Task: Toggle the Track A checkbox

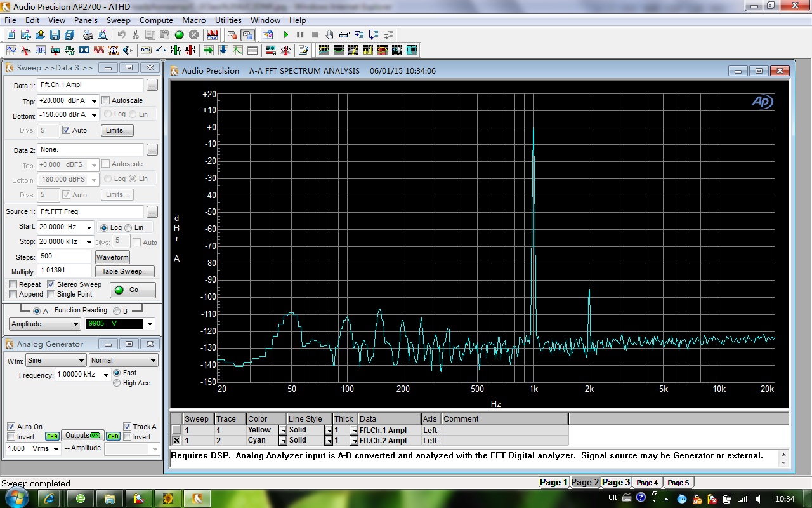Action: [x=128, y=427]
